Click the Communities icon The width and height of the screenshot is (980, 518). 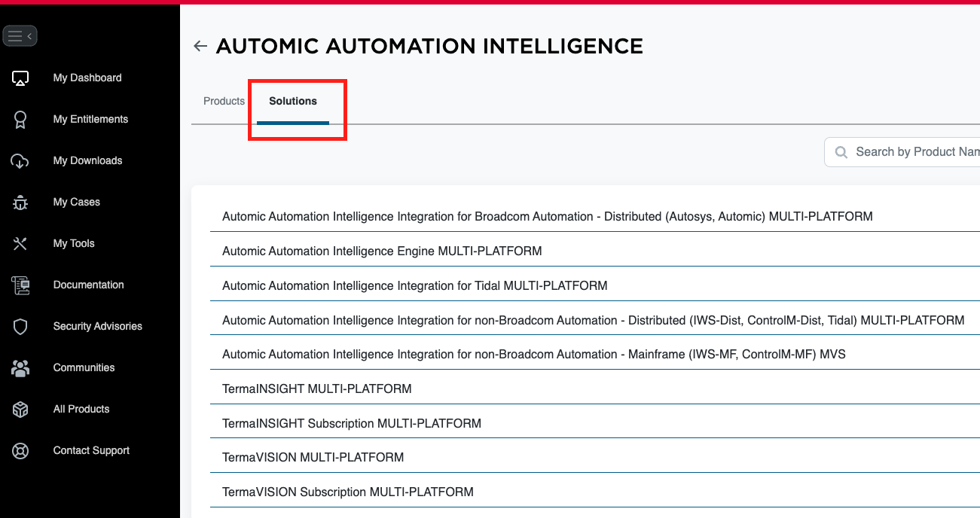pyautogui.click(x=20, y=367)
